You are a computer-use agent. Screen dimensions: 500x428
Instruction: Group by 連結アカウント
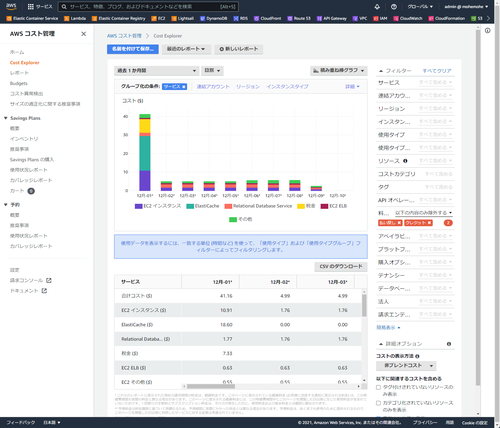click(213, 87)
